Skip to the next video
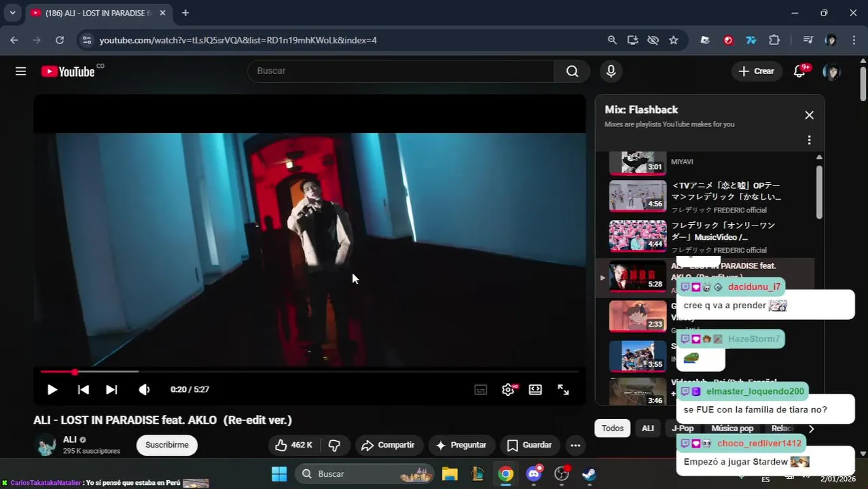 (111, 390)
